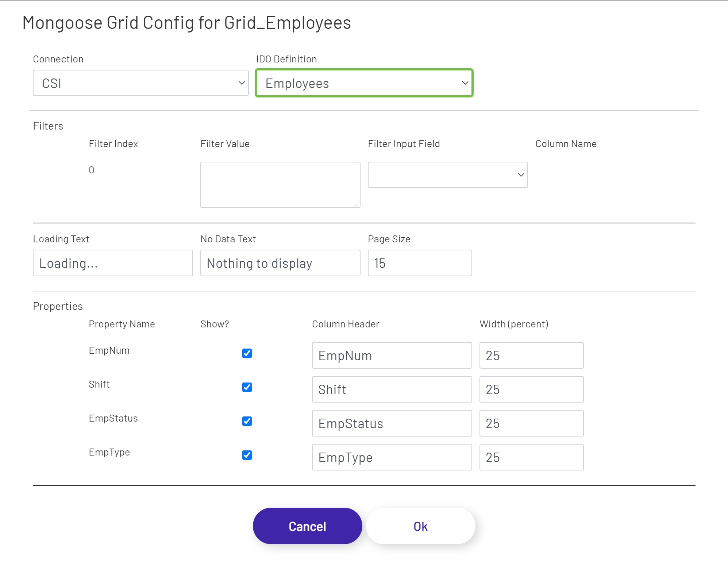
Task: Edit the Shift column header field
Action: pyautogui.click(x=392, y=389)
